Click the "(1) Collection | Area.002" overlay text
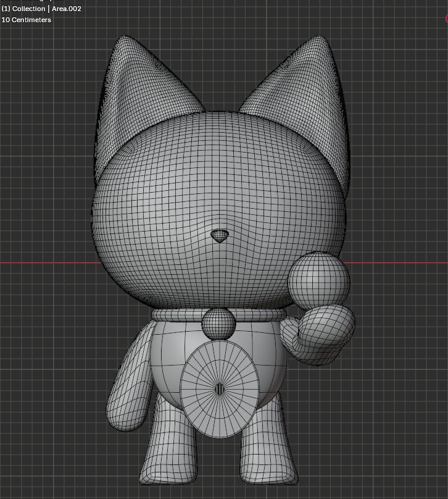The image size is (448, 499). (41, 9)
